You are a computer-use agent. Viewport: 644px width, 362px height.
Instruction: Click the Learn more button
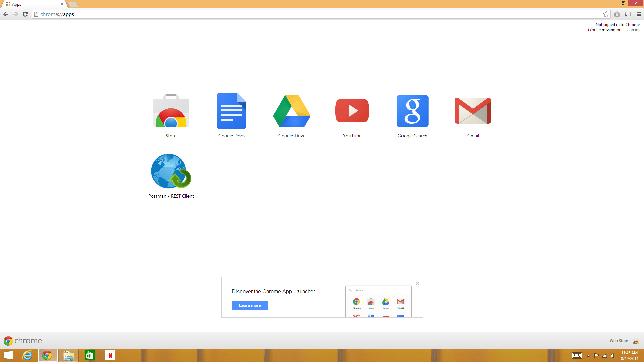(250, 305)
